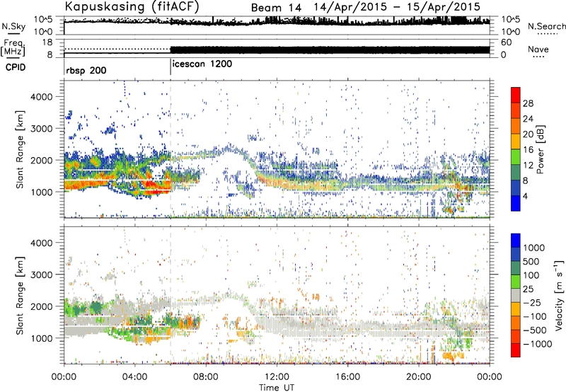Click the -25 tick on Velocity colorbar
Viewport: 566px width, 392px height.
[532, 302]
